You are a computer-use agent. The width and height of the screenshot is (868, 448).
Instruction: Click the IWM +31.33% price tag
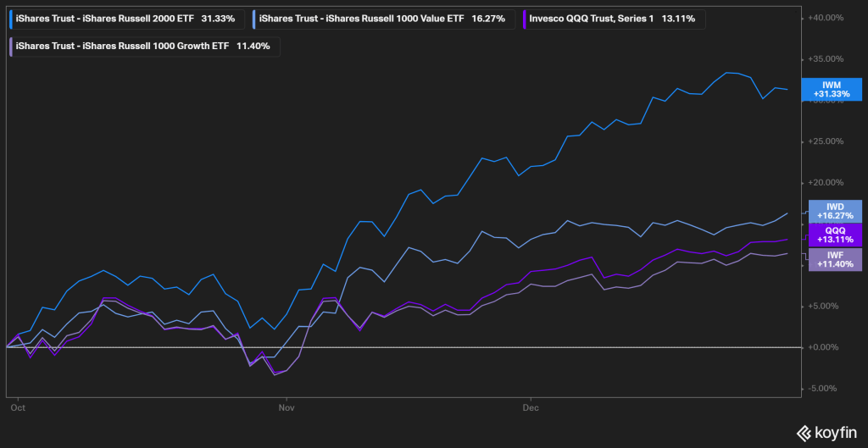point(835,89)
